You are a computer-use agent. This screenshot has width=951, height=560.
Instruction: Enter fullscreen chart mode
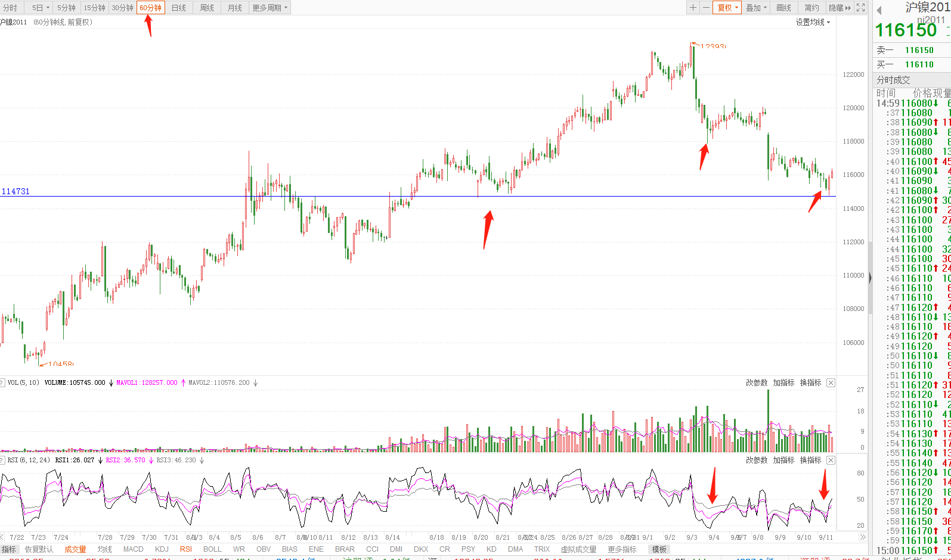860,8
